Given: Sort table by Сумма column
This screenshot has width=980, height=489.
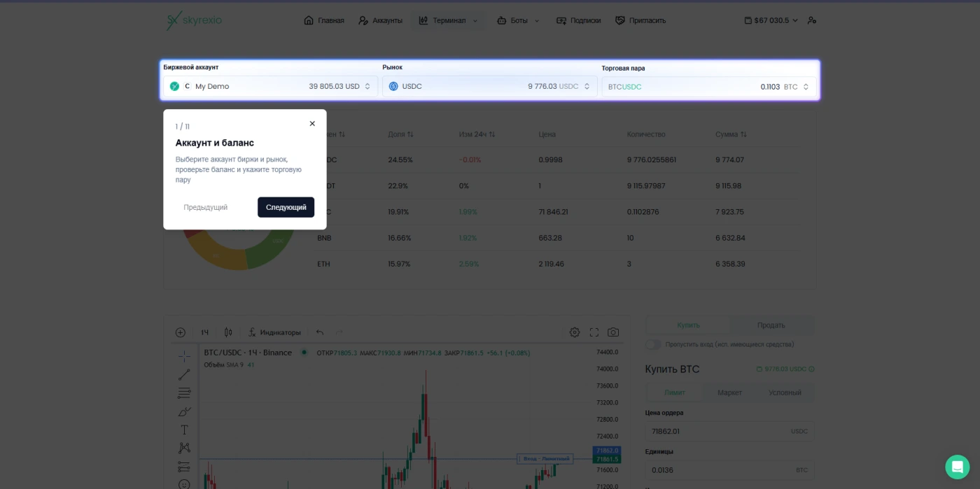Looking at the screenshot, I should coord(731,134).
